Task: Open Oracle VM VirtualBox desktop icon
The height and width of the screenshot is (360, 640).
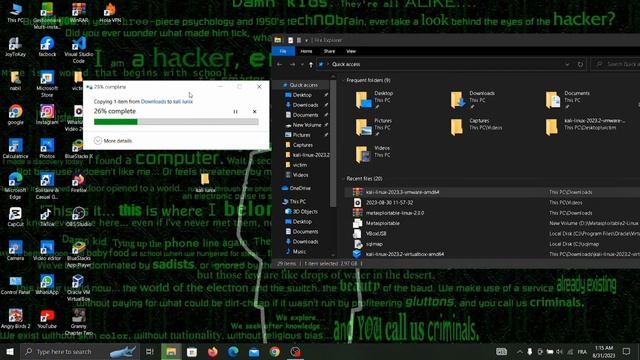Action: (78, 287)
